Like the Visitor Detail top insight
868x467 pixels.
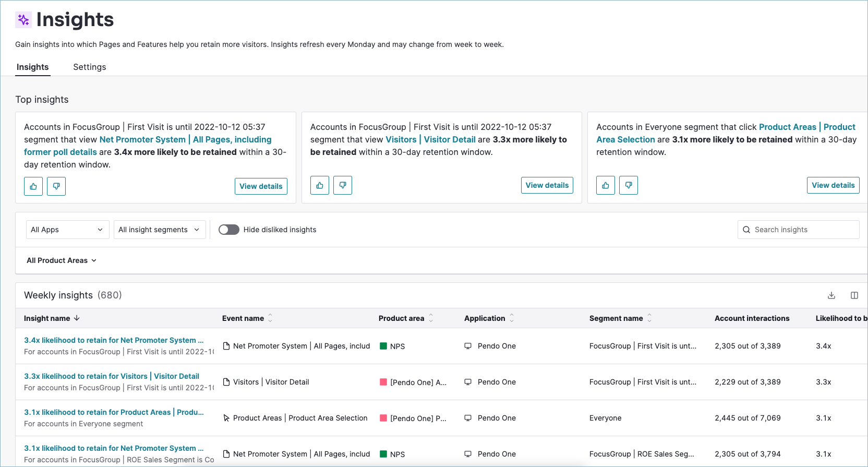point(320,185)
